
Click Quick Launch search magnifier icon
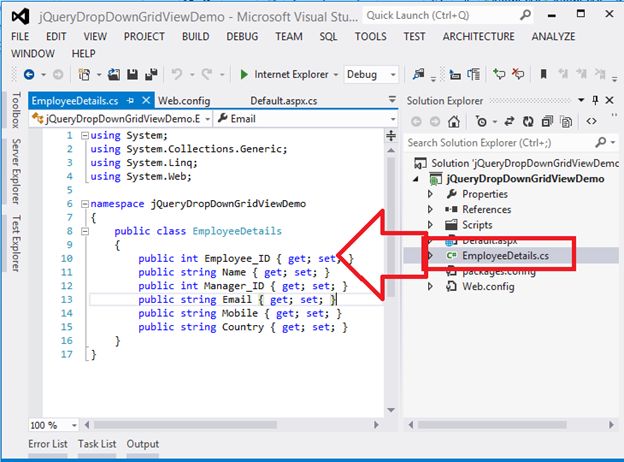(x=525, y=16)
